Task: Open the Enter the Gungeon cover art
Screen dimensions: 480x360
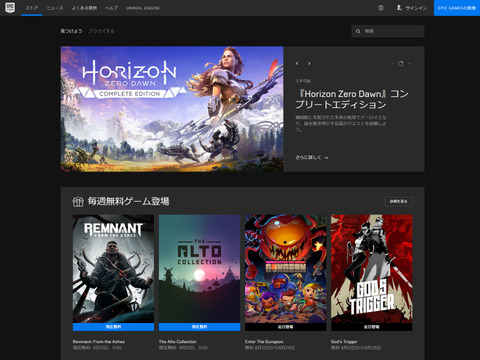Action: [285, 269]
